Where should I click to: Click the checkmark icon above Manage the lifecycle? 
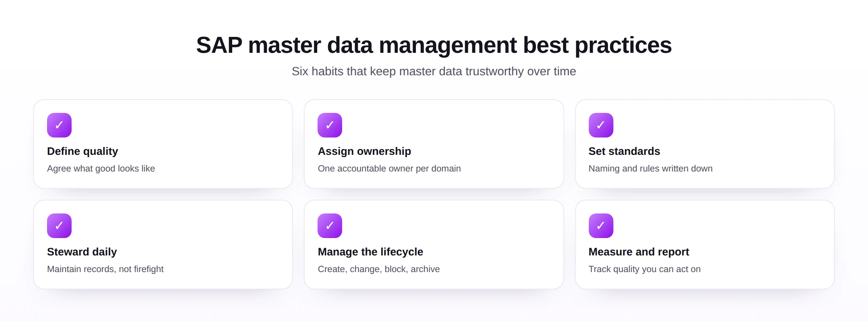point(330,226)
